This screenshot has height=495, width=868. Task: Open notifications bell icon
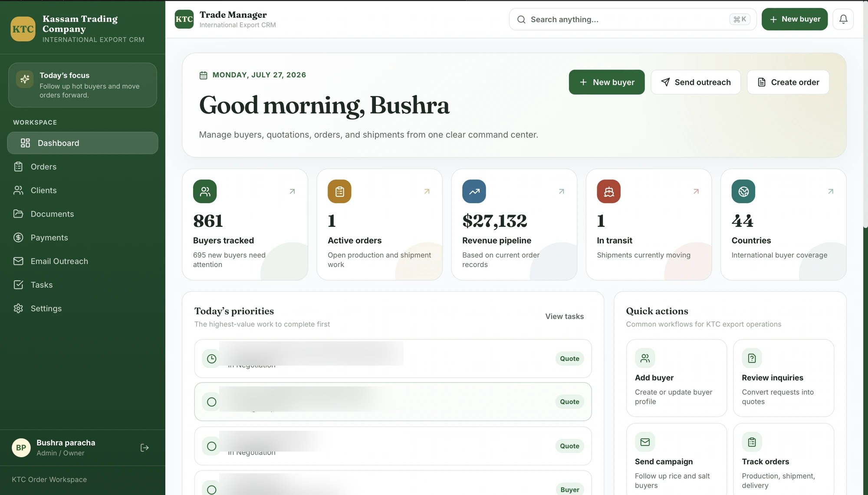point(843,19)
